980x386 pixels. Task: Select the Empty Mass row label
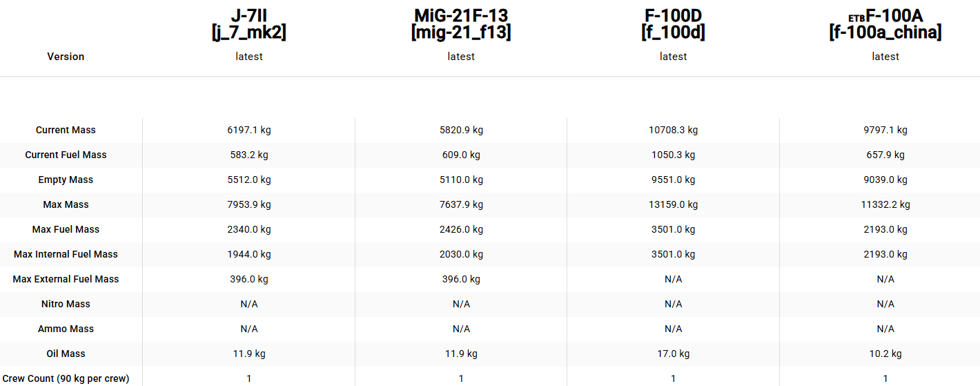pyautogui.click(x=66, y=180)
